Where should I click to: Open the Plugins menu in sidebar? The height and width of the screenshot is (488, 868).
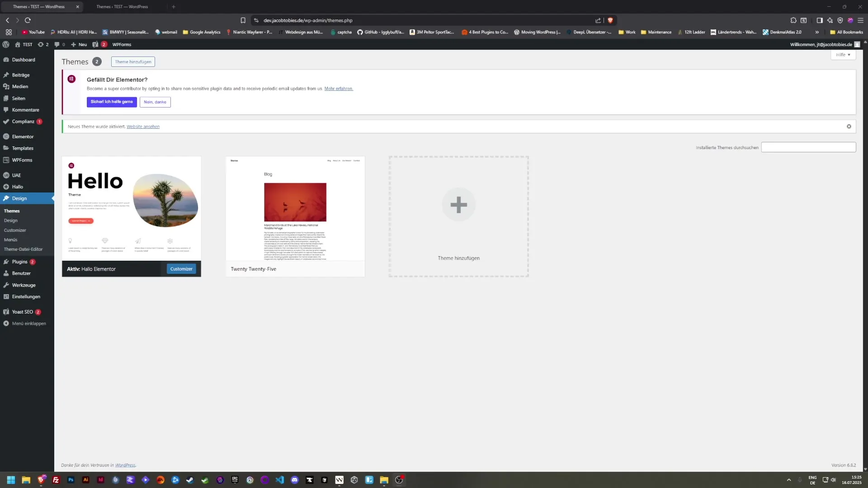pyautogui.click(x=19, y=262)
